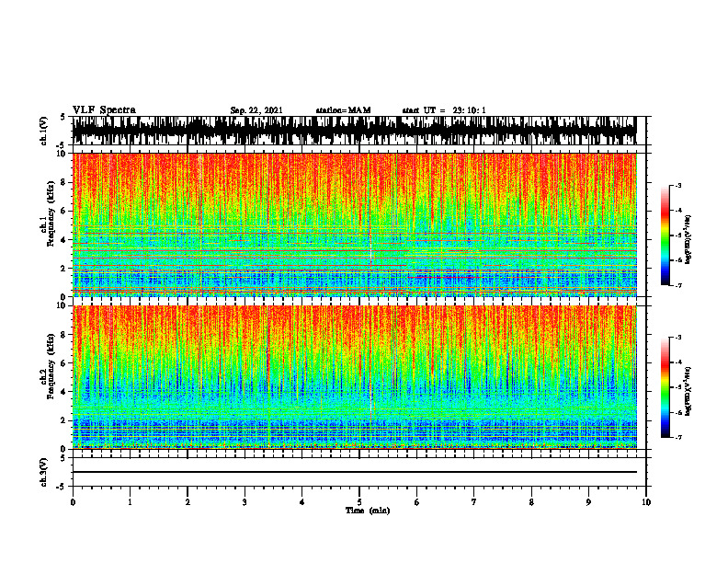Click the "-3" label on ch.1 color bar
The width and height of the screenshot is (728, 563).
pos(677,186)
